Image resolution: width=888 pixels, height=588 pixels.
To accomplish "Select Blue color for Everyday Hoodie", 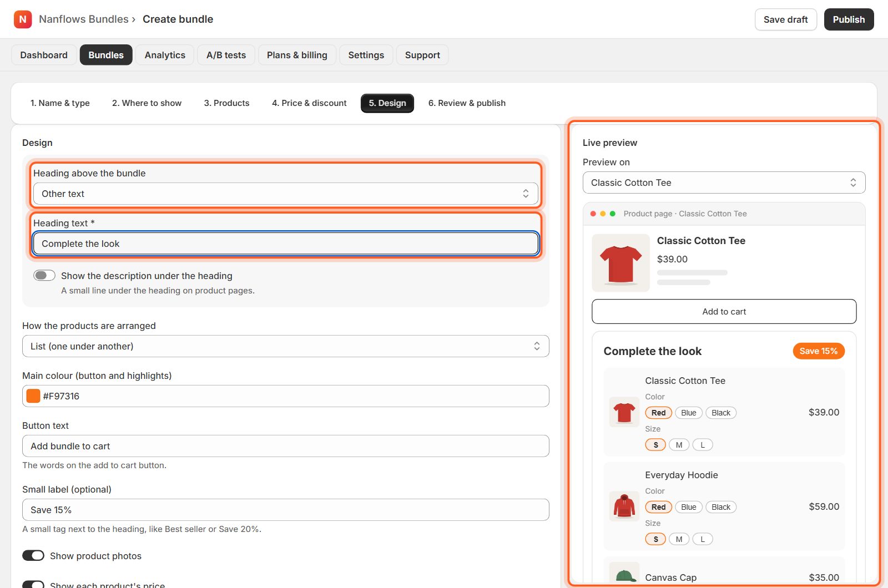I will pos(689,507).
